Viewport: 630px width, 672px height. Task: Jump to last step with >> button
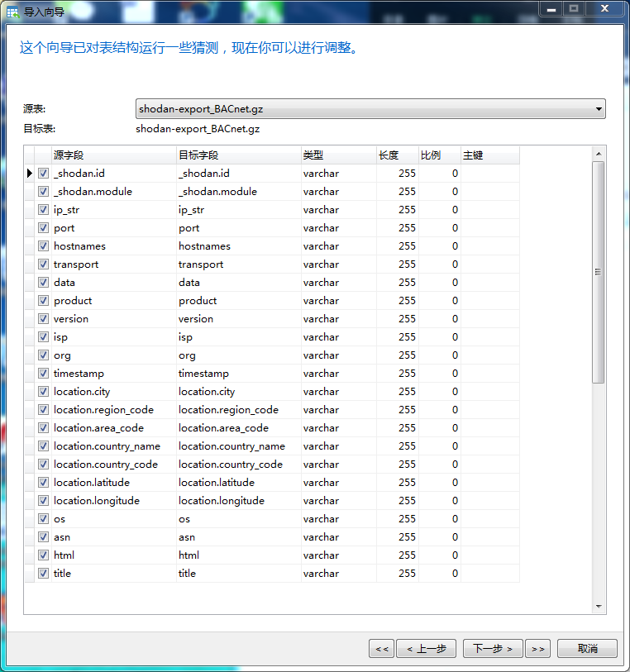point(538,648)
